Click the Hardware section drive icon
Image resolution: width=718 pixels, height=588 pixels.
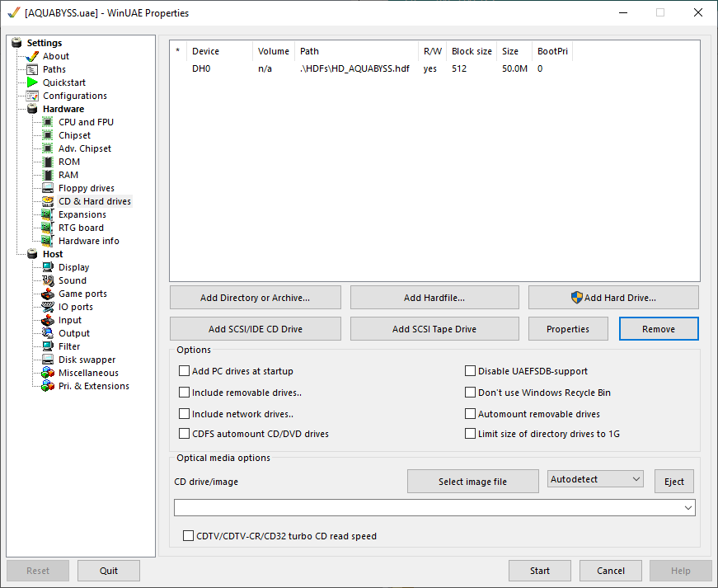click(32, 109)
